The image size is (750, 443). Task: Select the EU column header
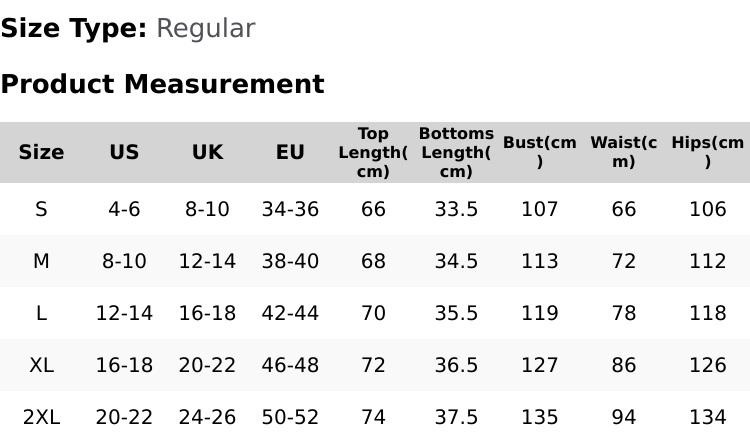(290, 152)
